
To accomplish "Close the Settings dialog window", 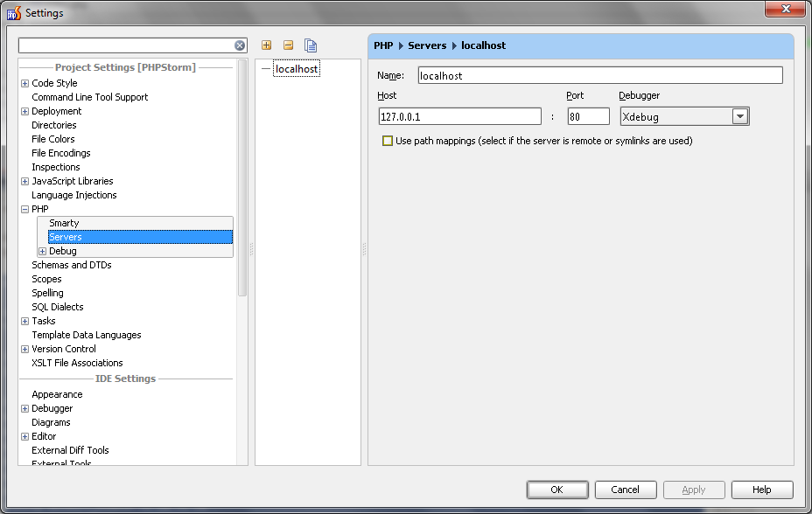I will point(786,9).
